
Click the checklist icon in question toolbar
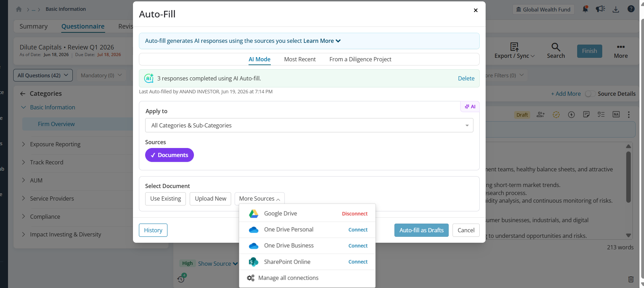pos(601,115)
